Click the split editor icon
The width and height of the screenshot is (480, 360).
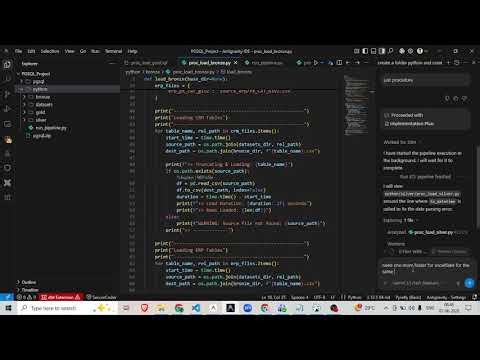[x=339, y=63]
